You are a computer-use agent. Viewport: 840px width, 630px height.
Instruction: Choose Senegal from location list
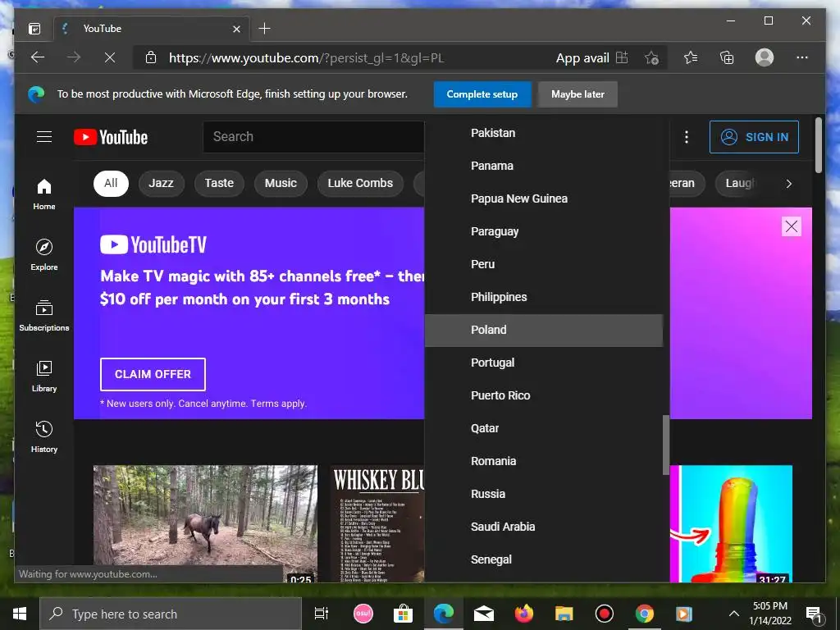[x=544, y=559]
